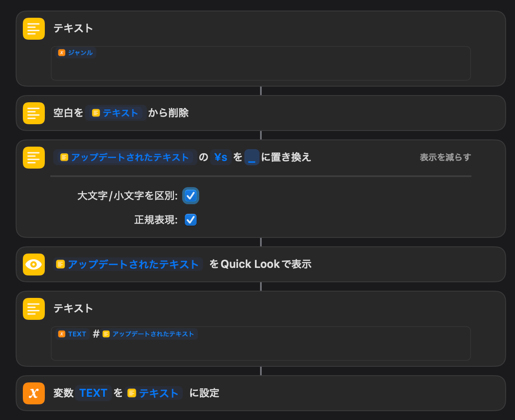The width and height of the screenshot is (515, 420).
Task: Click the 空白を label in the delete action
Action: click(68, 113)
